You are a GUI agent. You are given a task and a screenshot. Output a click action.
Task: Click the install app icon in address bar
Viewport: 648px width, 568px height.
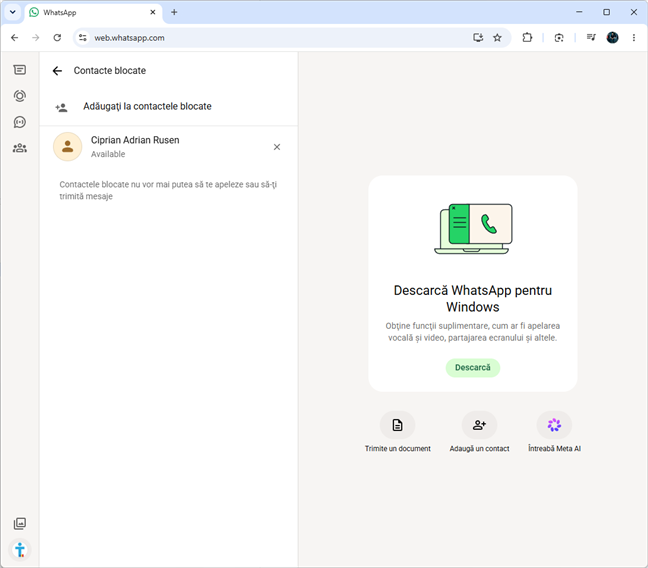point(478,38)
